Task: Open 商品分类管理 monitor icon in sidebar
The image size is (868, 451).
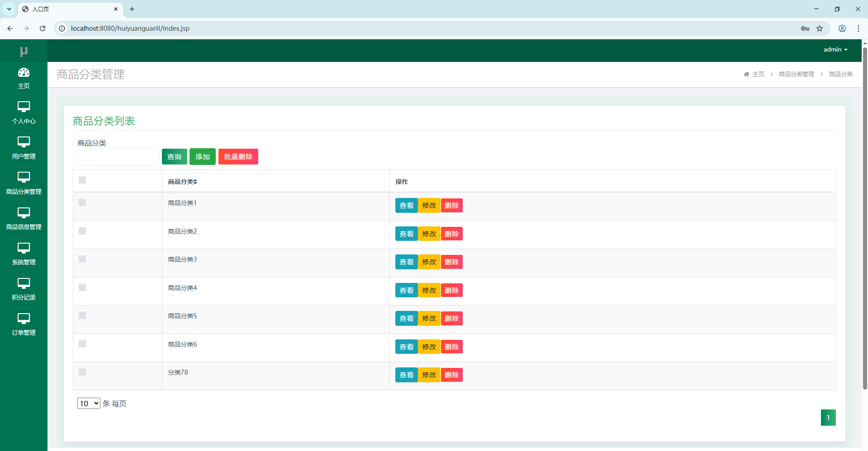Action: pyautogui.click(x=24, y=177)
